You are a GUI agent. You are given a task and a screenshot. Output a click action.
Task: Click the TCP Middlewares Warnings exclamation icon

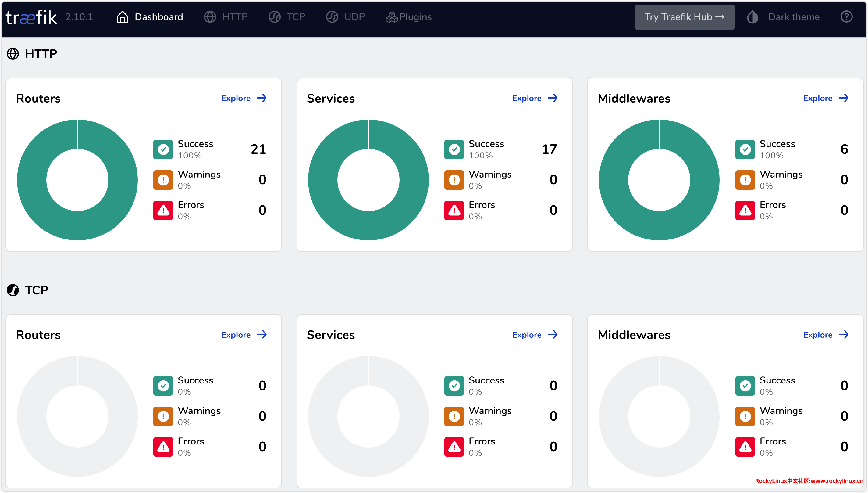coord(745,416)
